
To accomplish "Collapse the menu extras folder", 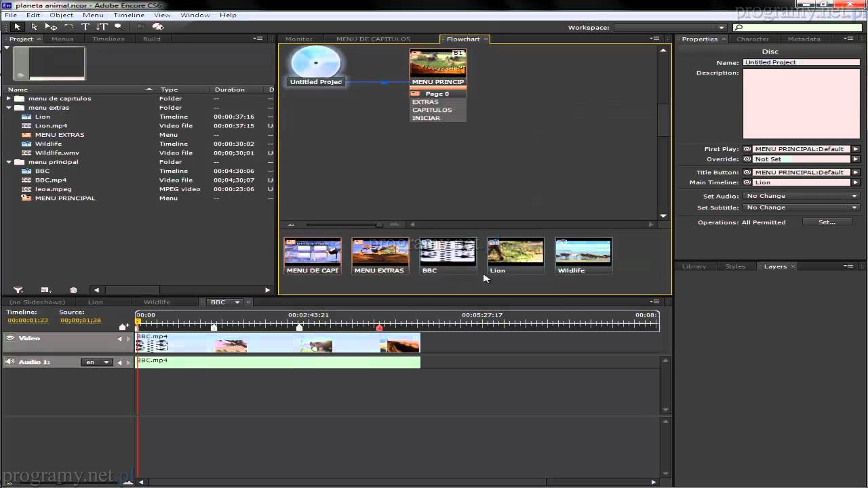I will pyautogui.click(x=9, y=108).
